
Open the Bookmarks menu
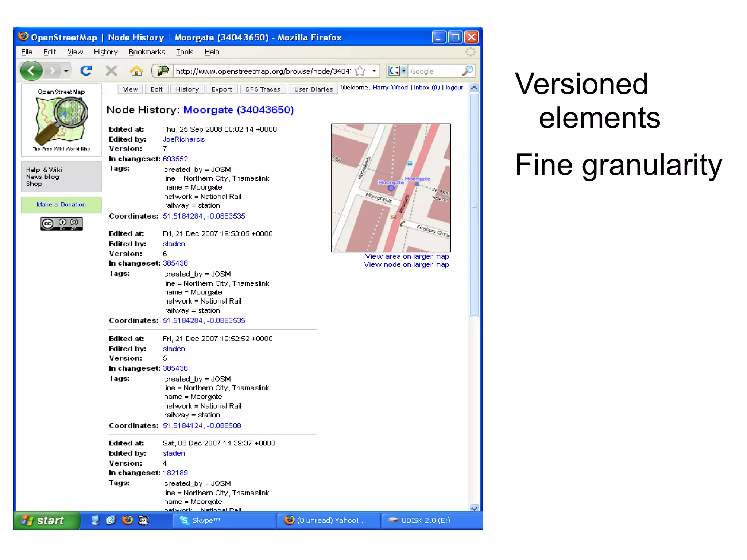pyautogui.click(x=147, y=52)
